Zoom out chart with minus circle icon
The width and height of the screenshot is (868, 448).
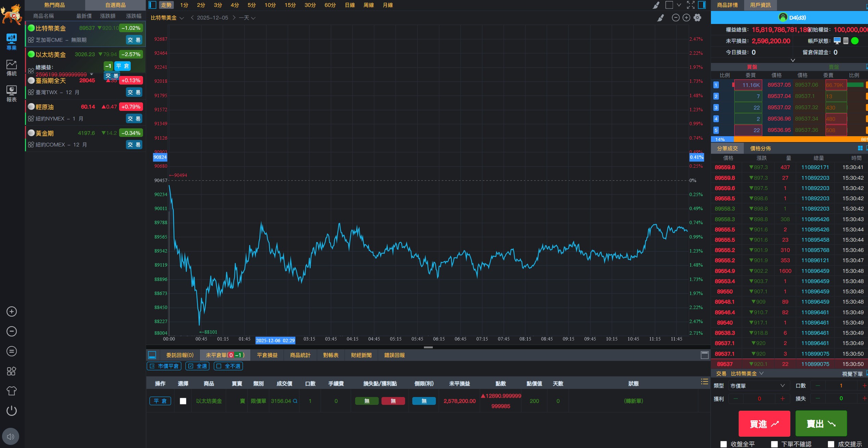coord(675,18)
